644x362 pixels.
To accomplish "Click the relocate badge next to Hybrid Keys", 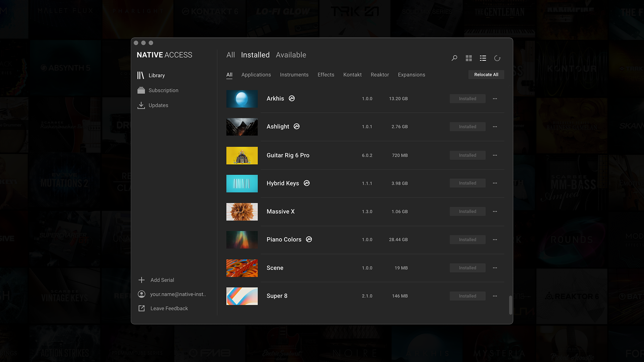I will [x=307, y=183].
